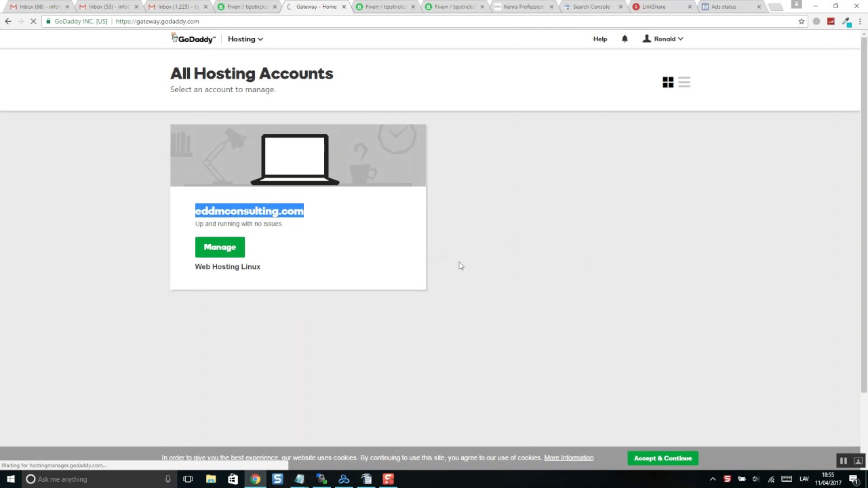Click the 'Up and running with no issues' status
The image size is (868, 488).
(x=239, y=224)
